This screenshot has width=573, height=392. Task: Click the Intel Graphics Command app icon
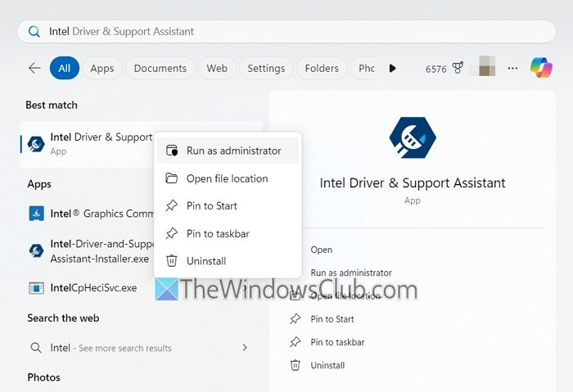coord(36,214)
